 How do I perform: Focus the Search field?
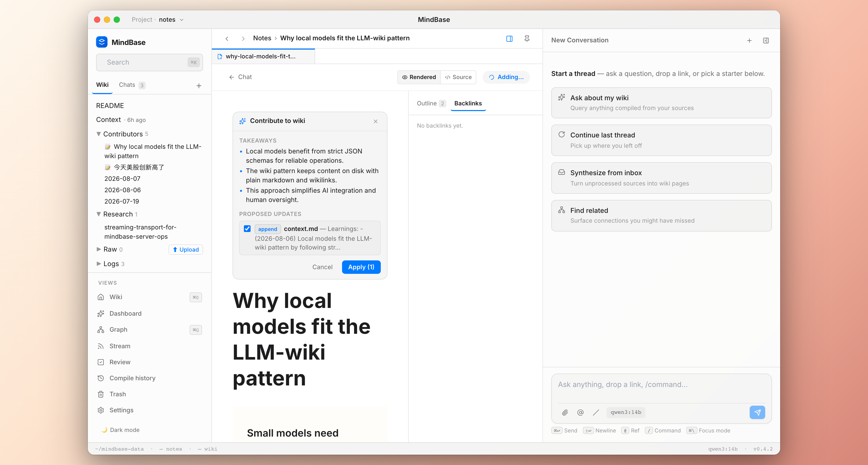[149, 63]
